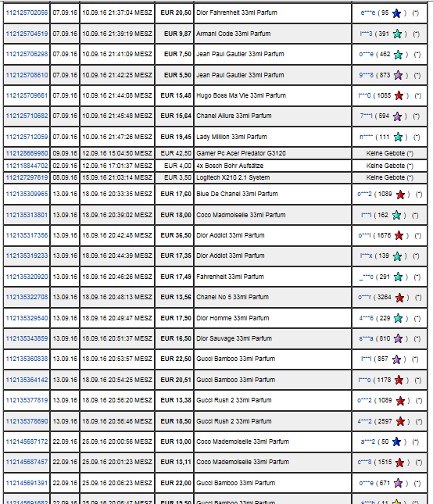Screen dimensions: 433x504
Task: Click the purple star in the Chanel Allure row
Action: click(x=397, y=116)
